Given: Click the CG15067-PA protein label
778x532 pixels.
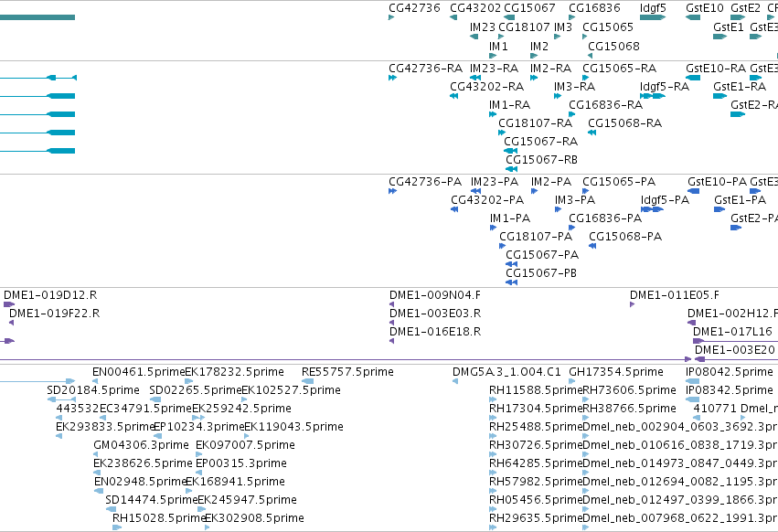Looking at the screenshot, I should tap(542, 256).
